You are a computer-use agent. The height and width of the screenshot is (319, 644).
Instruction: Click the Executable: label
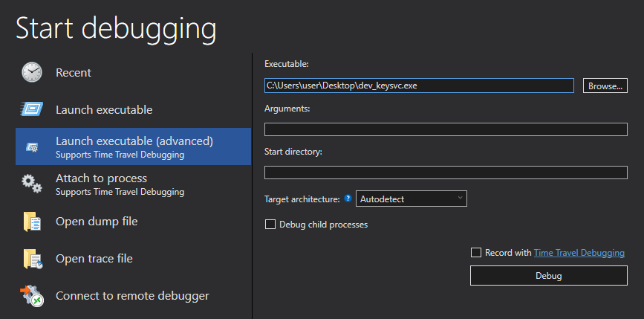pyautogui.click(x=286, y=64)
